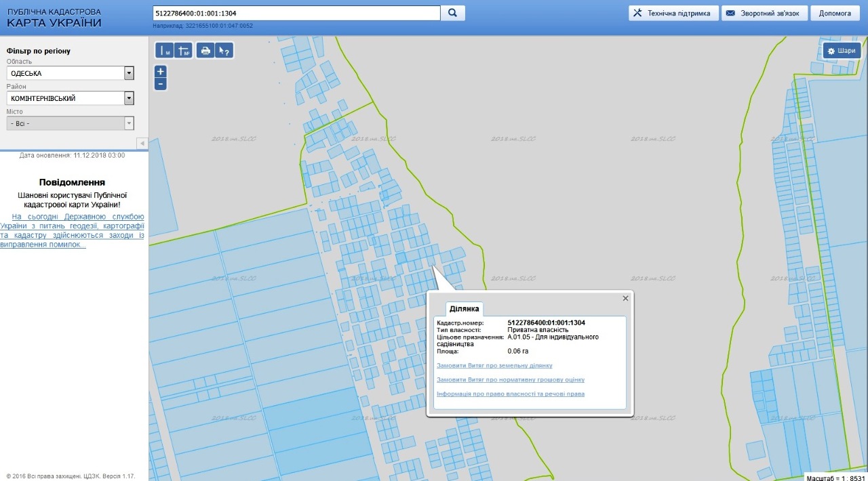Click the Цільове призначення label in the popup
868x481 pixels.
coord(470,337)
